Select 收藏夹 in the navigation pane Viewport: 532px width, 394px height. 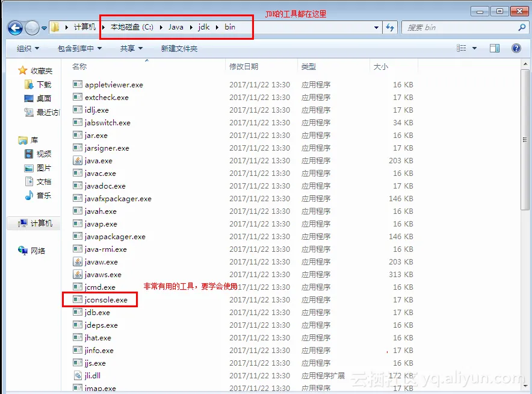click(x=36, y=70)
